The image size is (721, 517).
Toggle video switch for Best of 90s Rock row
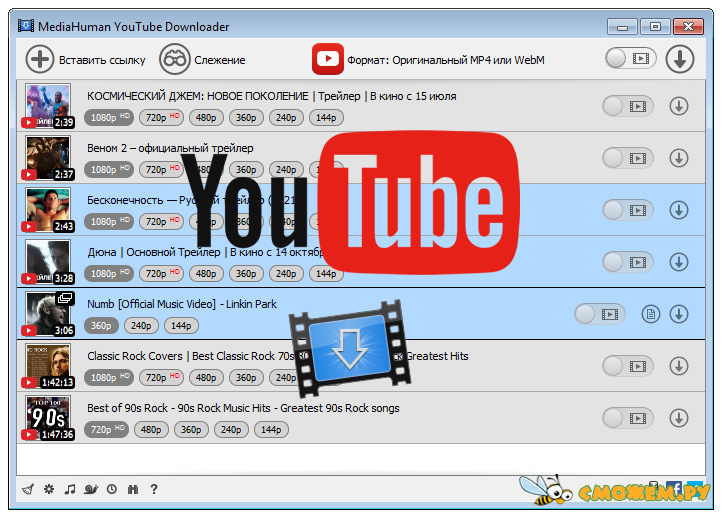tap(628, 418)
